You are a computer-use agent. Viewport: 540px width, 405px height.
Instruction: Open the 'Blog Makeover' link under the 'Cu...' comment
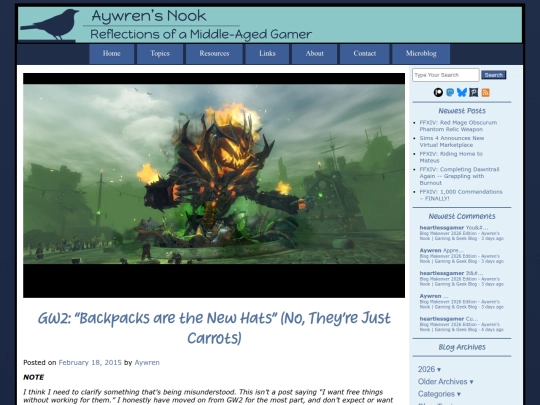point(461,327)
